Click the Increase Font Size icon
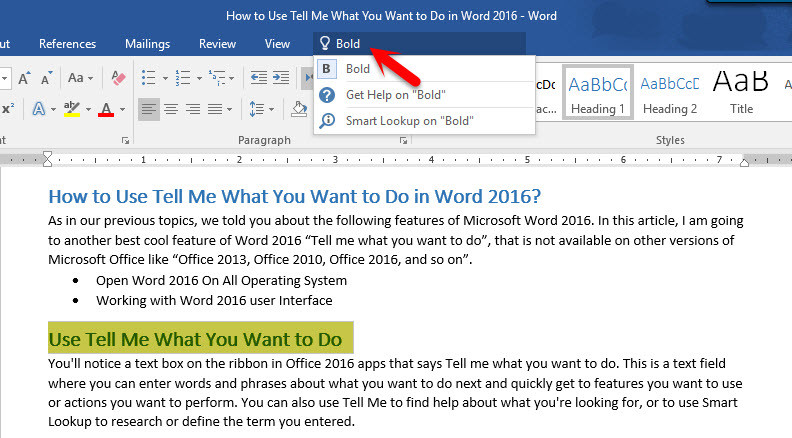The image size is (792, 438). (x=24, y=78)
